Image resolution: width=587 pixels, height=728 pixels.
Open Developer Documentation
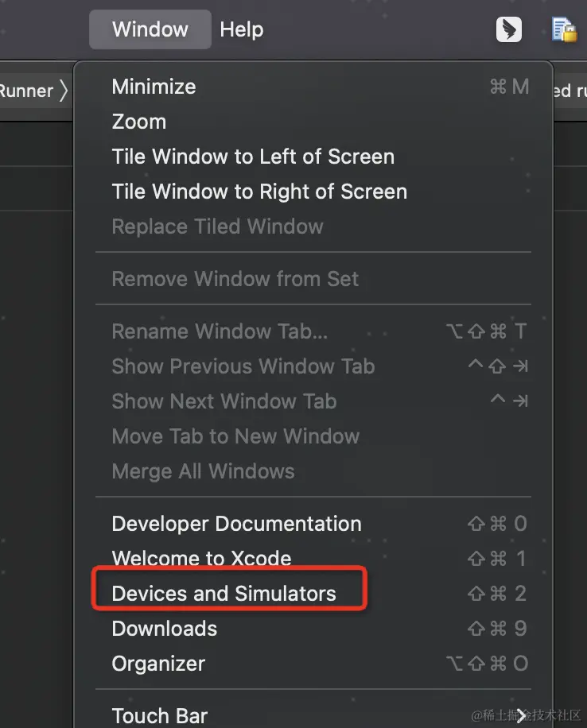pos(236,524)
